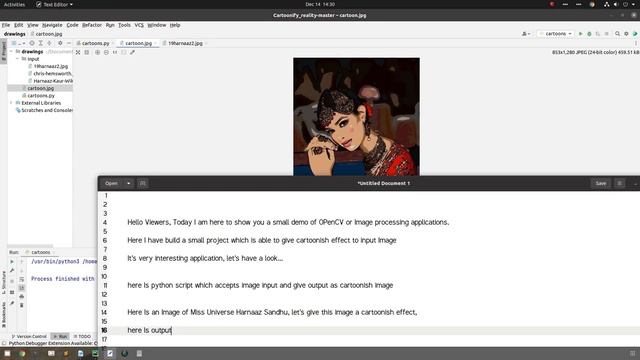Toggle fit zoom to window in image viewer

point(124,52)
